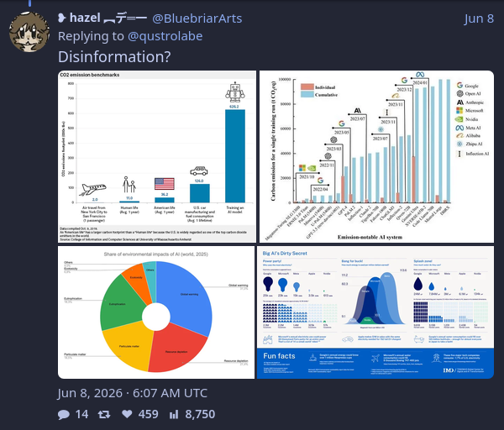Image resolution: width=504 pixels, height=430 pixels.
Task: Click the heart like icon
Action: pos(127,414)
